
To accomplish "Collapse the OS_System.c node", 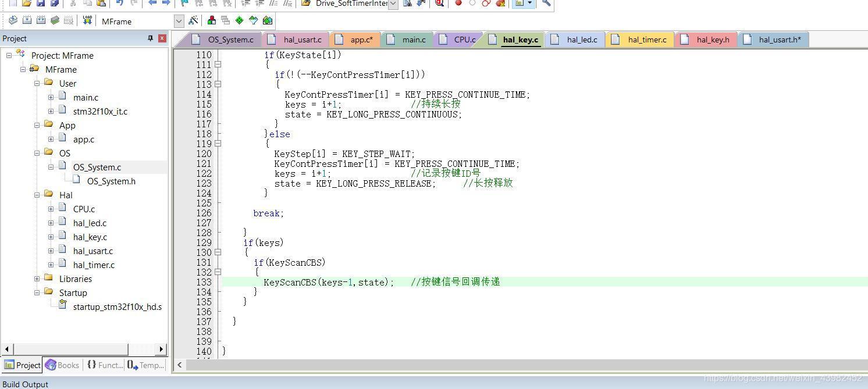I will point(51,167).
